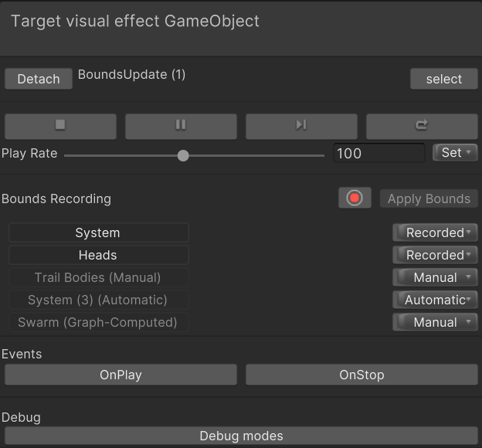The width and height of the screenshot is (482, 448).
Task: Trigger the OnStop event
Action: 361,375
